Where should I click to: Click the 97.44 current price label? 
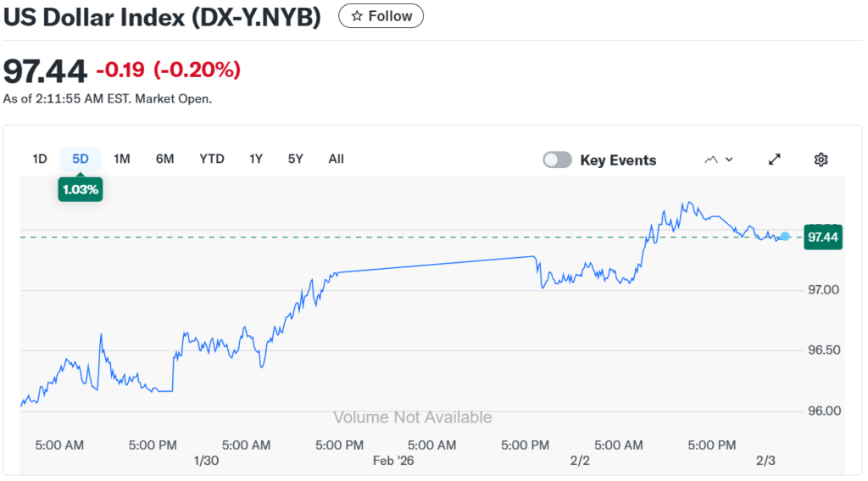pos(823,237)
